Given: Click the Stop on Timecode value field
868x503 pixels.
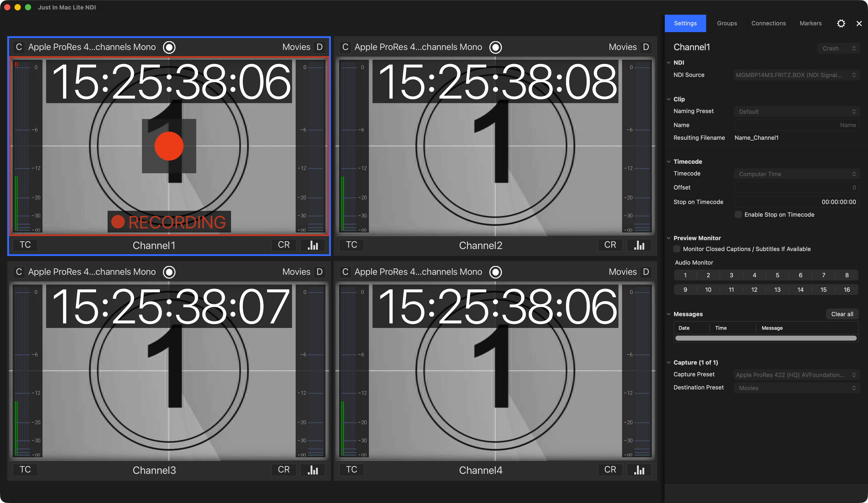Looking at the screenshot, I should (x=796, y=202).
